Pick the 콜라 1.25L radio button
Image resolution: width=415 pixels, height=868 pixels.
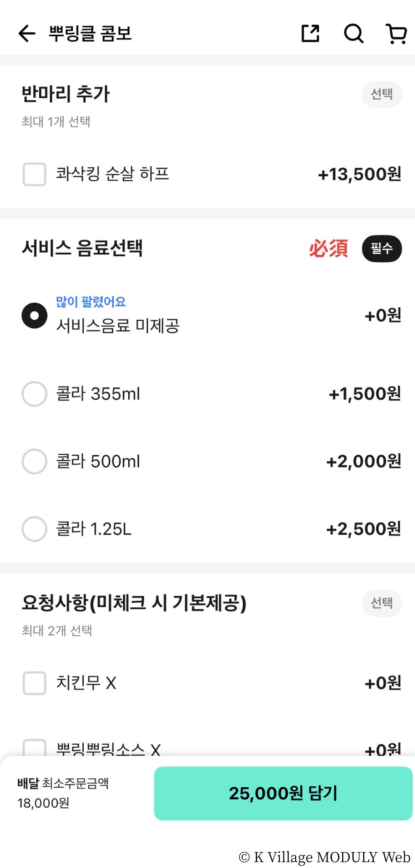click(35, 529)
